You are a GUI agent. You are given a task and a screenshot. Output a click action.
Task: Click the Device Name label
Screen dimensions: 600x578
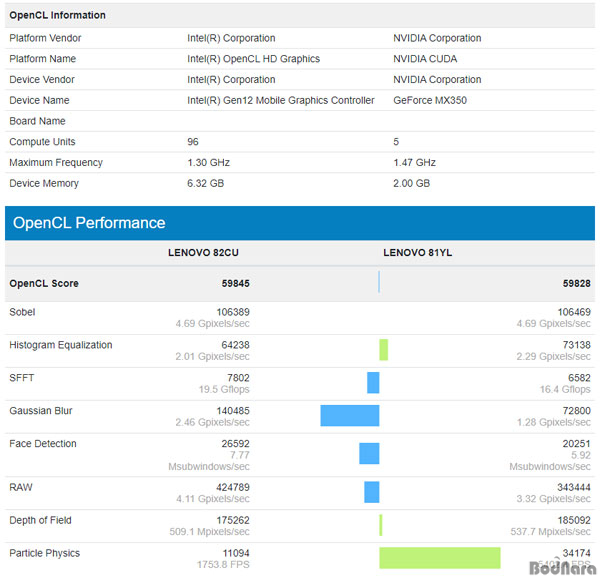(39, 100)
